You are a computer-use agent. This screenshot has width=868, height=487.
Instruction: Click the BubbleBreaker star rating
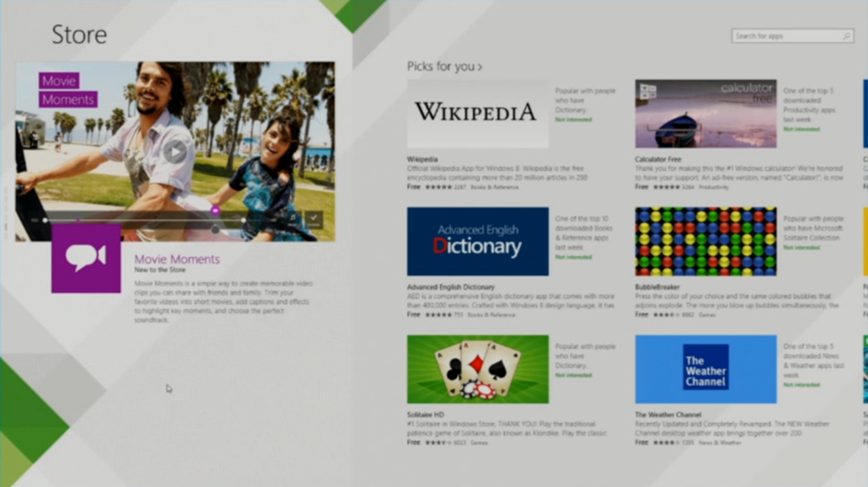pyautogui.click(x=666, y=315)
